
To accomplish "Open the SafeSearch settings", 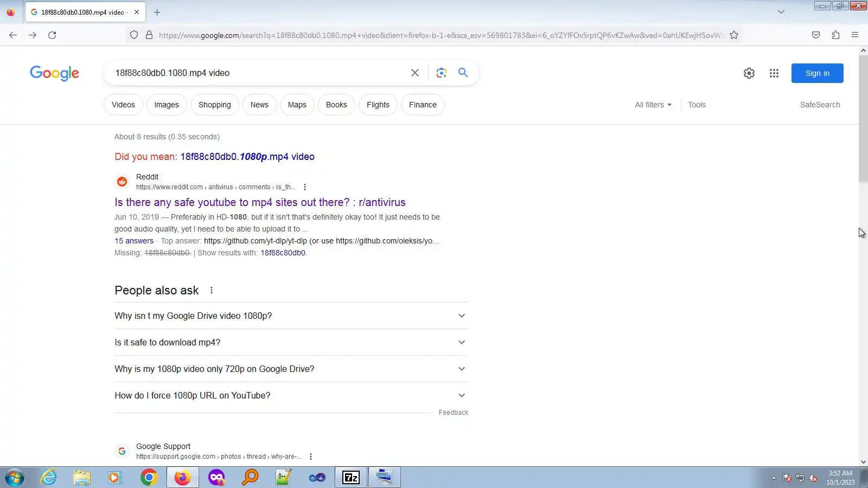I will 820,105.
